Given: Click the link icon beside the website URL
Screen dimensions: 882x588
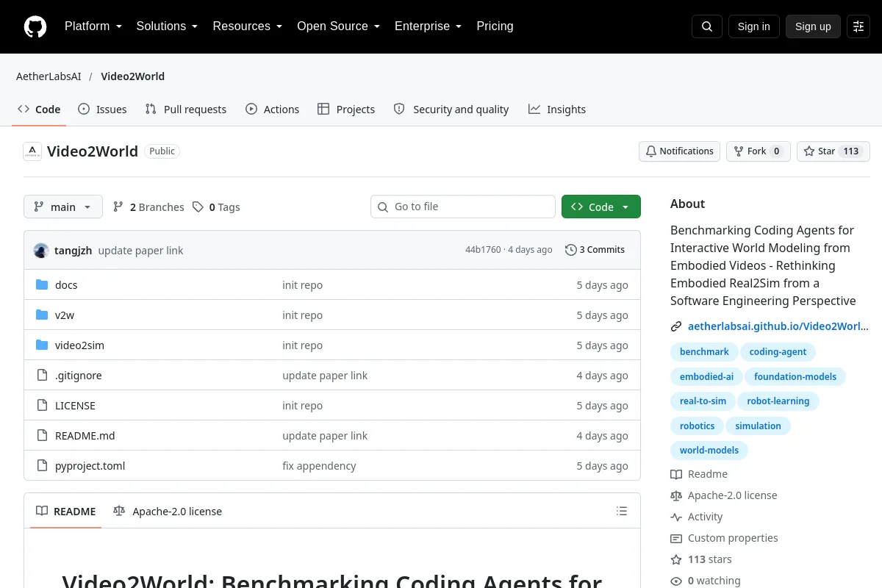Looking at the screenshot, I should [x=676, y=326].
